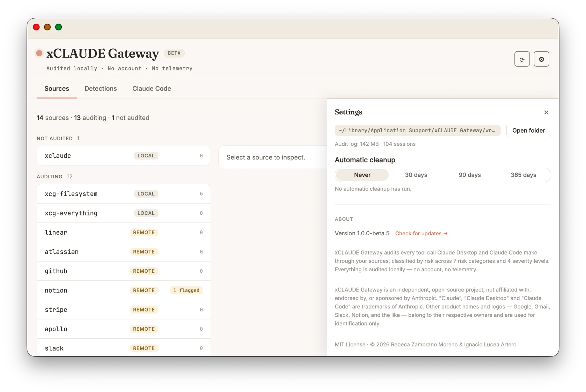Click the REMOTE tag on slack

pyautogui.click(x=144, y=348)
